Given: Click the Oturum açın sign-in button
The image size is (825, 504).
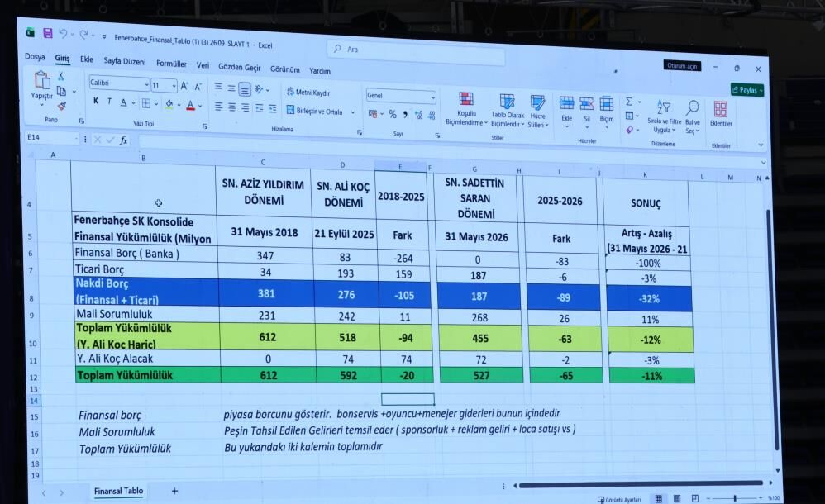Looking at the screenshot, I should click(x=682, y=66).
